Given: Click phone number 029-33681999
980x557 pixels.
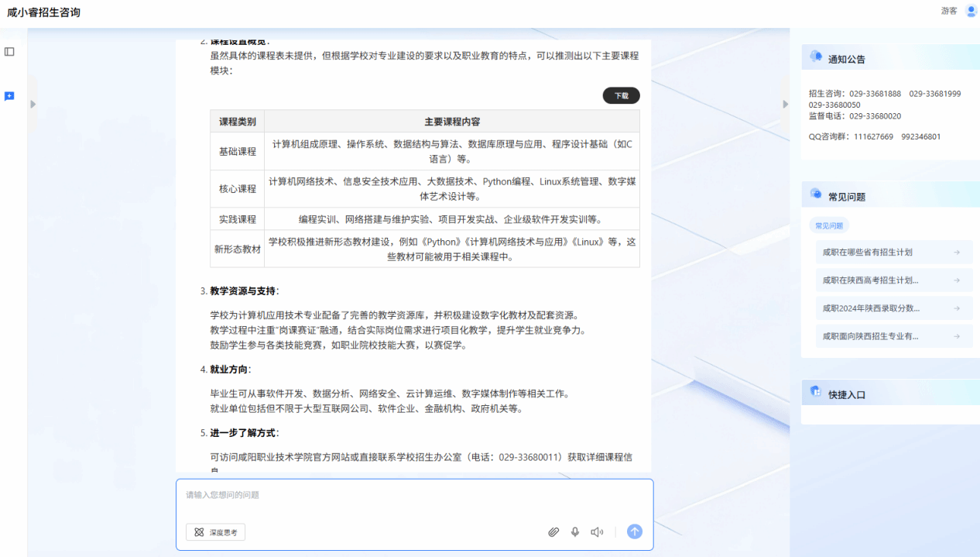Looking at the screenshot, I should [x=935, y=94].
